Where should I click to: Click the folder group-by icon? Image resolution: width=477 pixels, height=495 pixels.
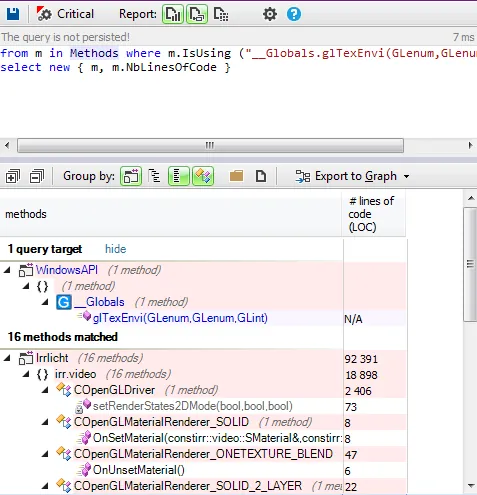236,176
